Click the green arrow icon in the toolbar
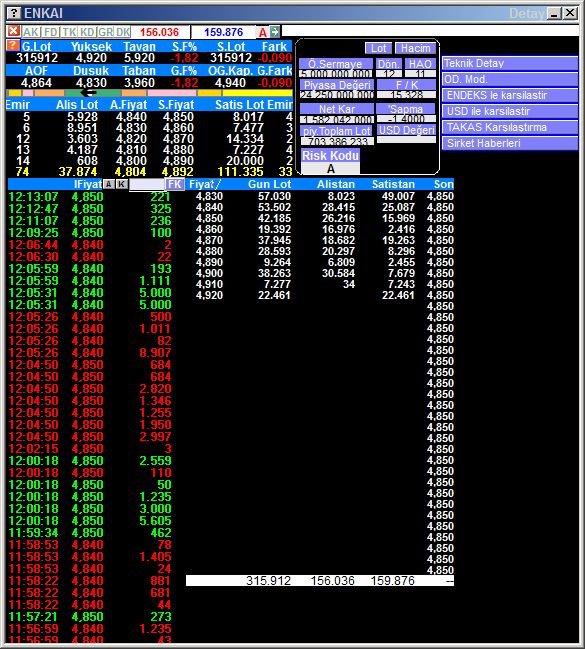The height and width of the screenshot is (649, 585). coord(275,31)
